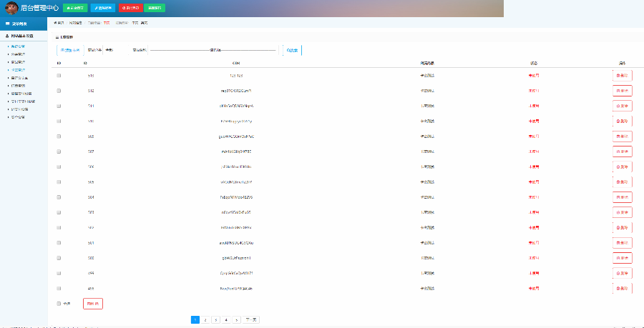The image size is (644, 328).
Task: Click the red batch delete button below table
Action: pos(93,304)
